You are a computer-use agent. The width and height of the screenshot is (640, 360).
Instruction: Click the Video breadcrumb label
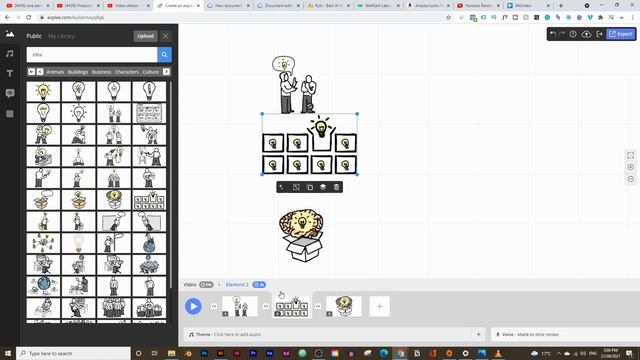[x=190, y=284]
